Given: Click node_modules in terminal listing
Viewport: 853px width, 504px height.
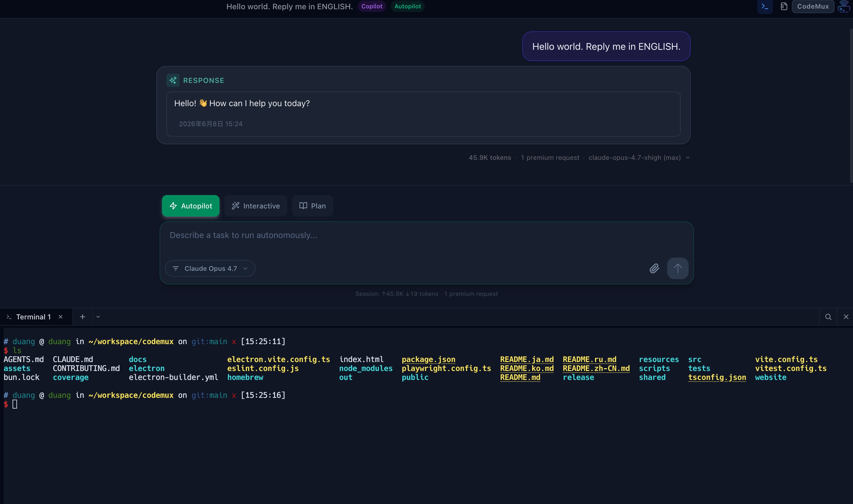Looking at the screenshot, I should [x=366, y=369].
